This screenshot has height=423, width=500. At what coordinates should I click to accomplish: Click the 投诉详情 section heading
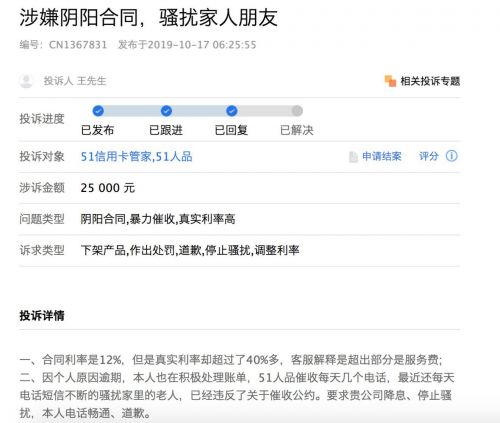(42, 315)
